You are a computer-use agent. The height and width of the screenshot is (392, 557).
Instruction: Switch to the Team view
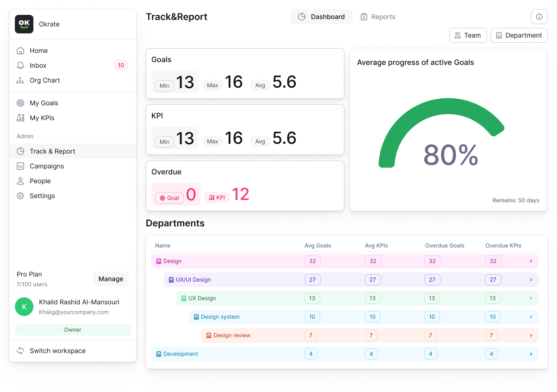pos(468,35)
